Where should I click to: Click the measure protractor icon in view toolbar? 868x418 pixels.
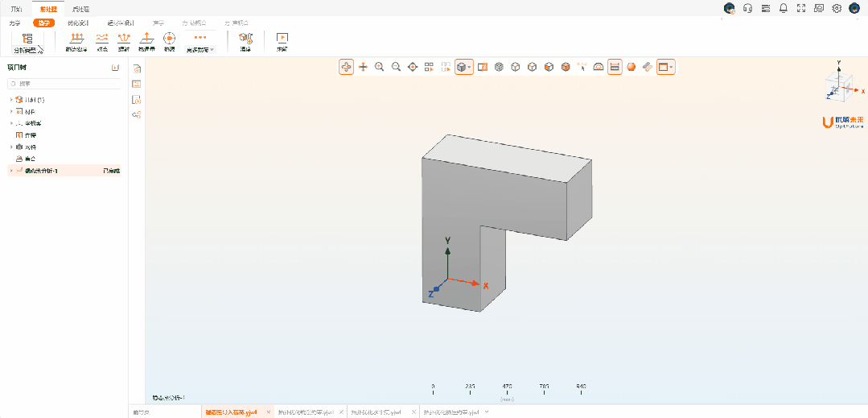point(599,68)
